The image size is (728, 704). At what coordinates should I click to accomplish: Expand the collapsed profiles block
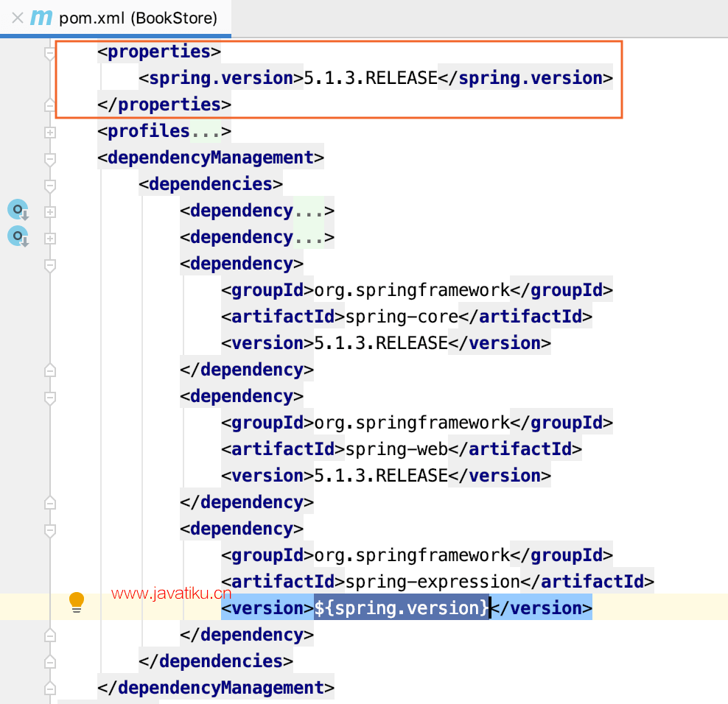50,133
